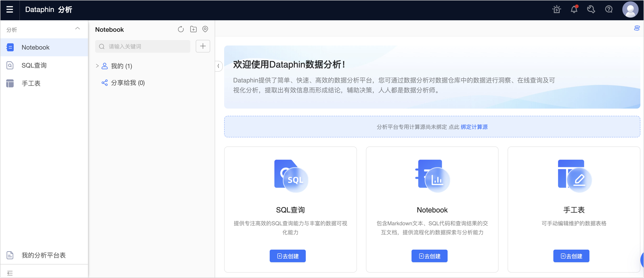Open the help question mark icon
The width and height of the screenshot is (644, 278).
click(x=609, y=9)
